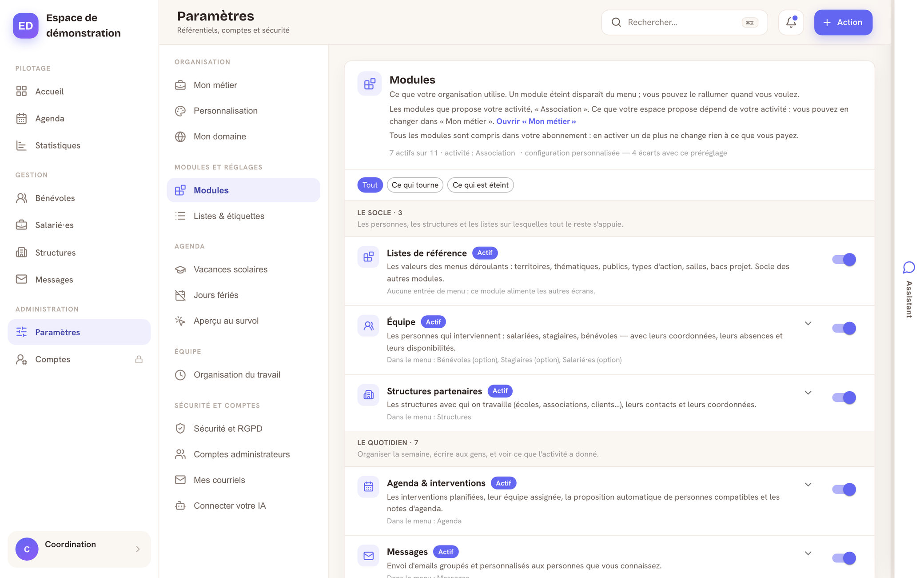
Task: Toggle off the Listes de référence module
Action: 844,260
